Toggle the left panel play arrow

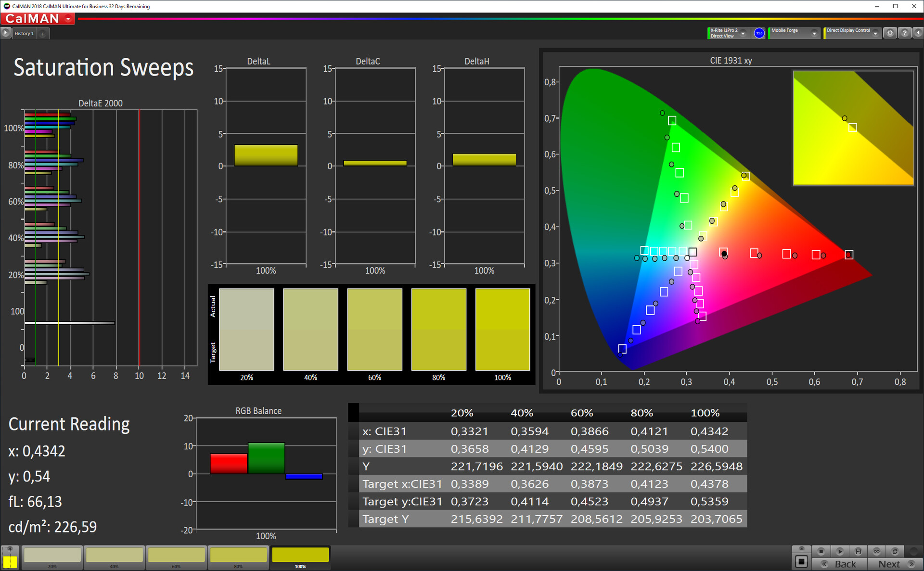coord(5,33)
